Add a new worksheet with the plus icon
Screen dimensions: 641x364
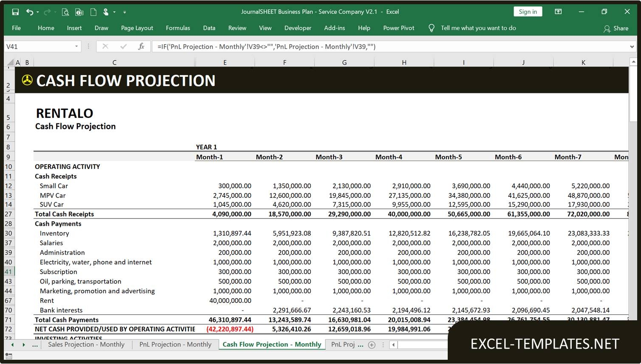[x=372, y=344]
